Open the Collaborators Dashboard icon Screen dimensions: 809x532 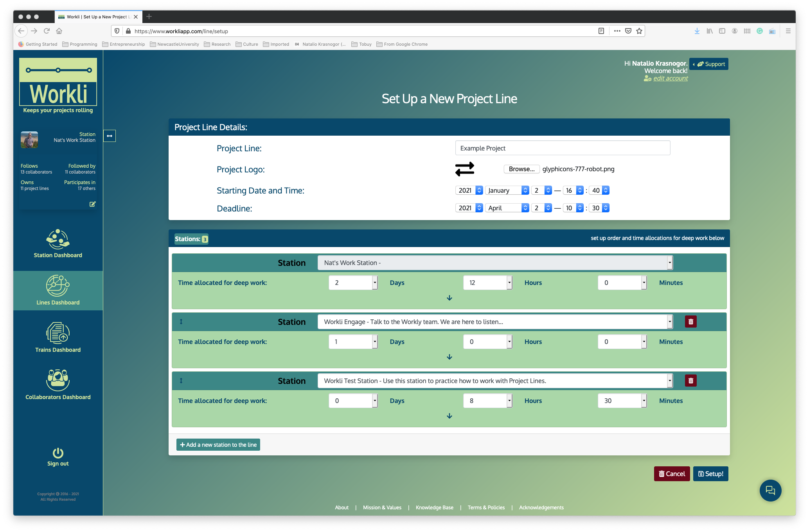pos(58,380)
